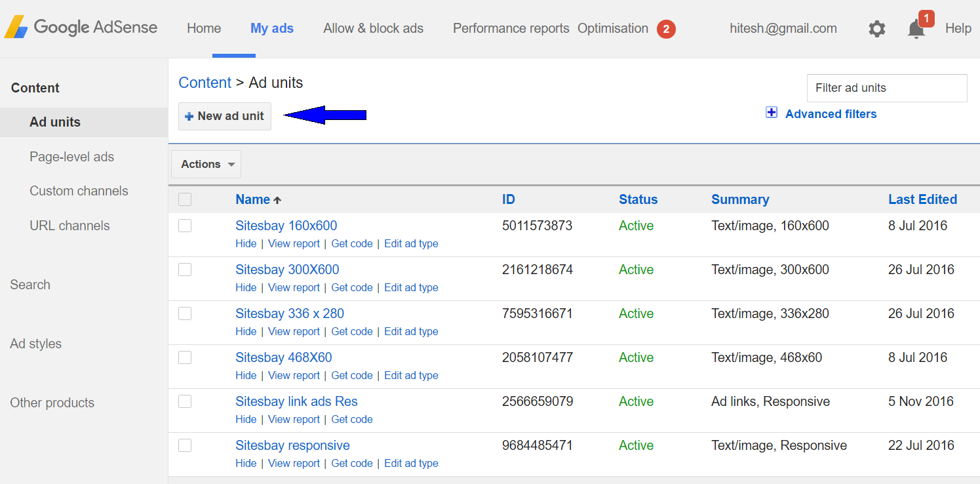The width and height of the screenshot is (980, 484).
Task: Open the Ad styles sidebar section
Action: pyautogui.click(x=36, y=344)
